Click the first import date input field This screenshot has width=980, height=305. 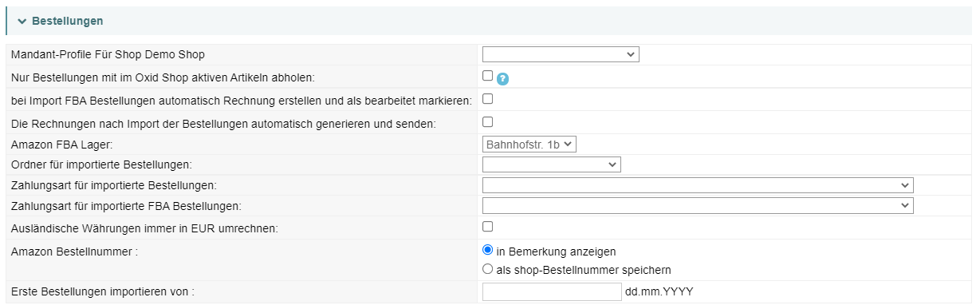click(552, 291)
